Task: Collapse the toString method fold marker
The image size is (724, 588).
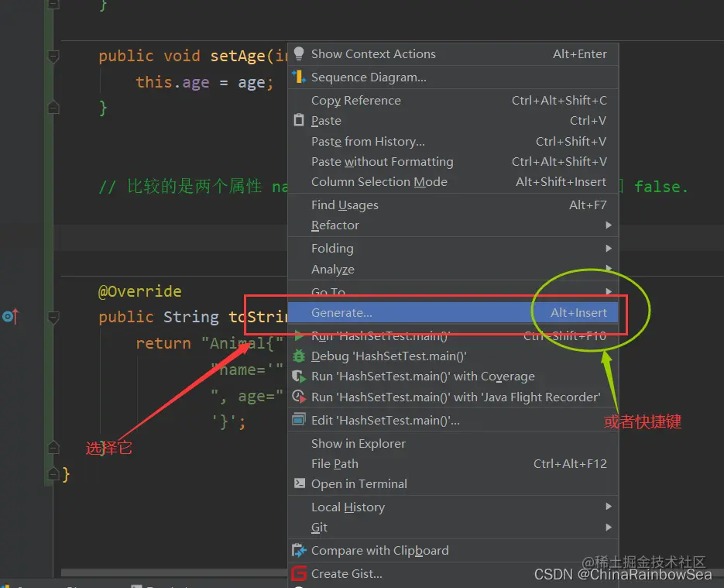Action: point(53,318)
